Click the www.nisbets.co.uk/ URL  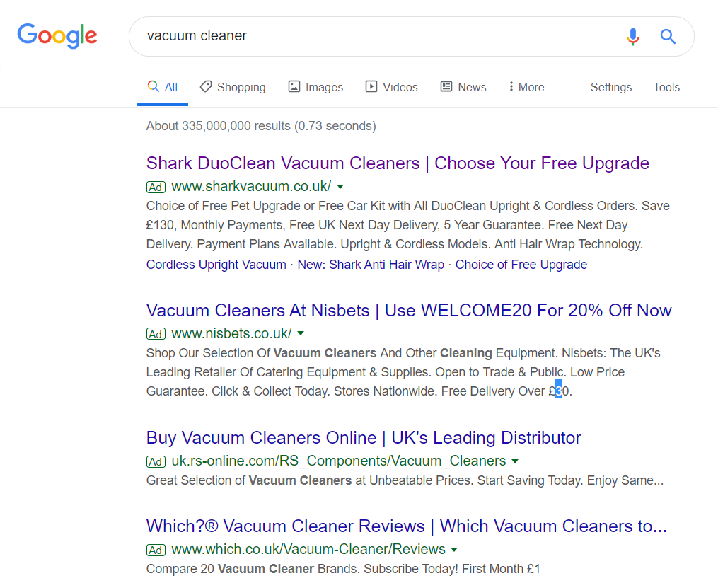(231, 334)
